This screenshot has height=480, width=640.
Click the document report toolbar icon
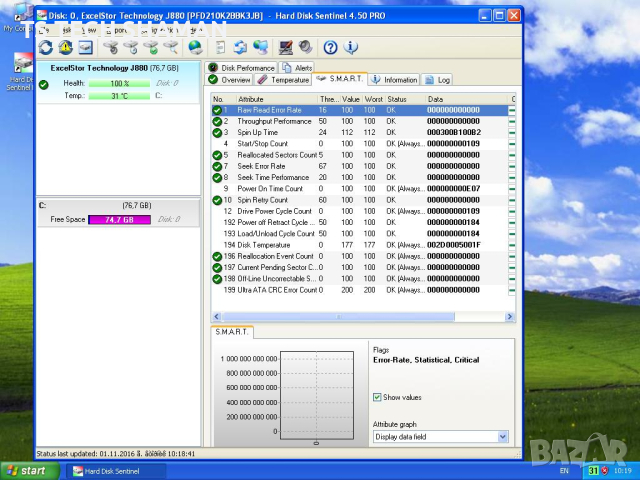pyautogui.click(x=220, y=47)
